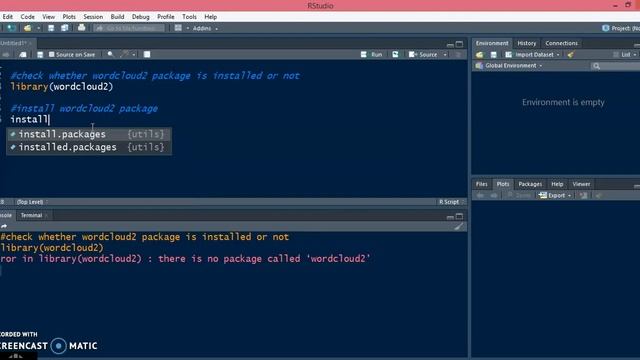Go to the previous plot arrow

(480, 196)
